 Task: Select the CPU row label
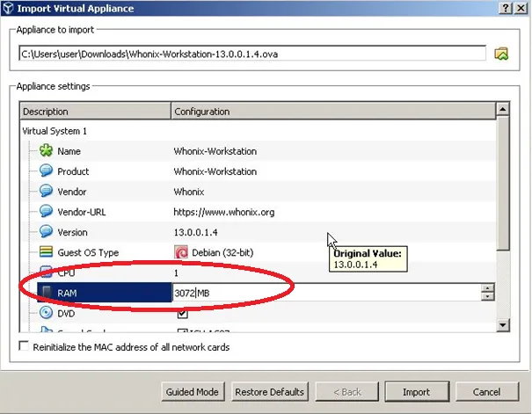(66, 272)
